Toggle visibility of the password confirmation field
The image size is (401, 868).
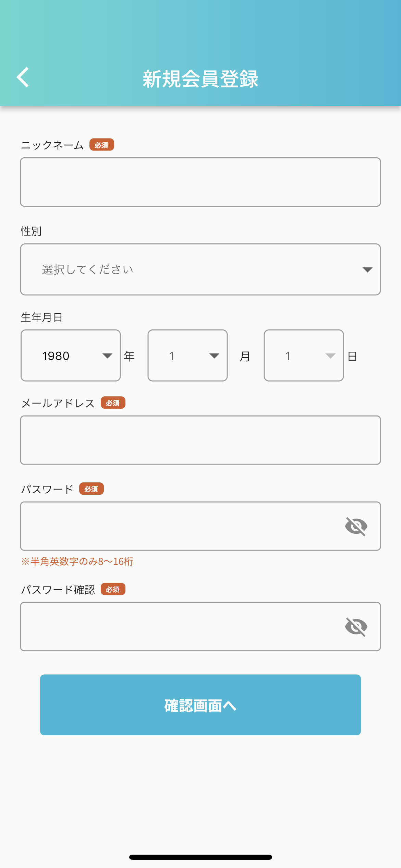click(x=356, y=627)
